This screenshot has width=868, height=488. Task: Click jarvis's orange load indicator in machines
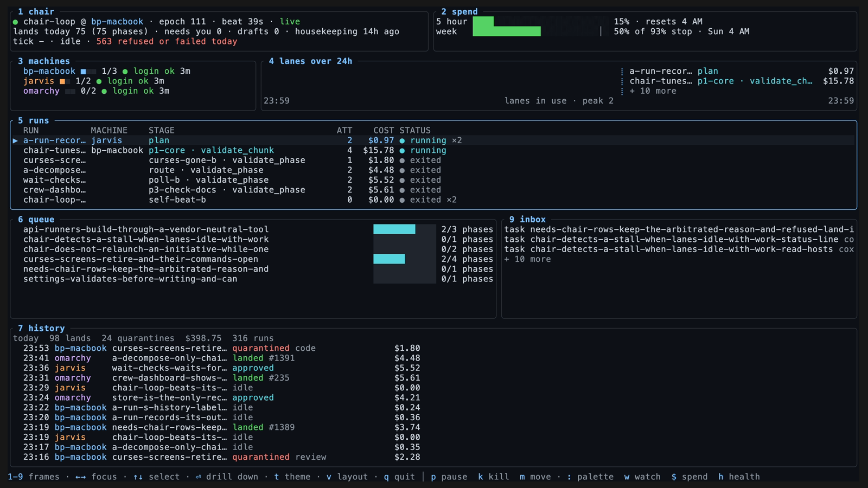tap(65, 81)
